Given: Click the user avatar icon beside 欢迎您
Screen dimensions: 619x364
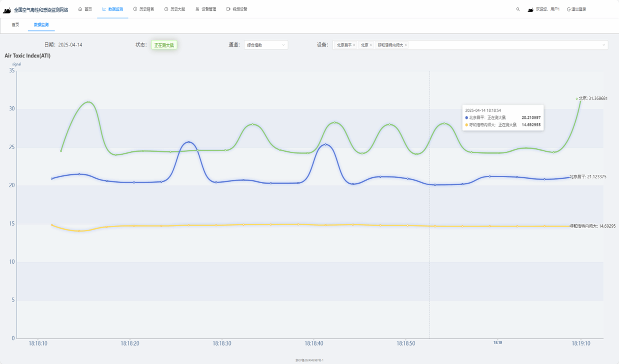Looking at the screenshot, I should click(x=530, y=9).
